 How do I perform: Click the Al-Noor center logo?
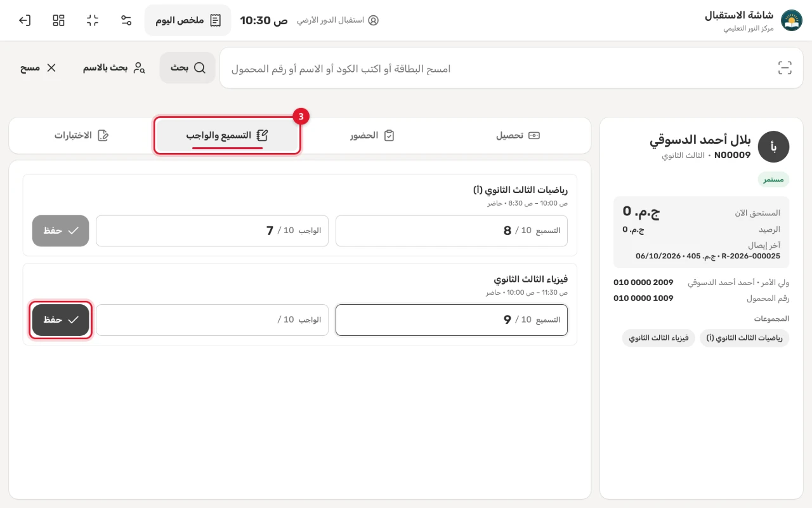(791, 20)
